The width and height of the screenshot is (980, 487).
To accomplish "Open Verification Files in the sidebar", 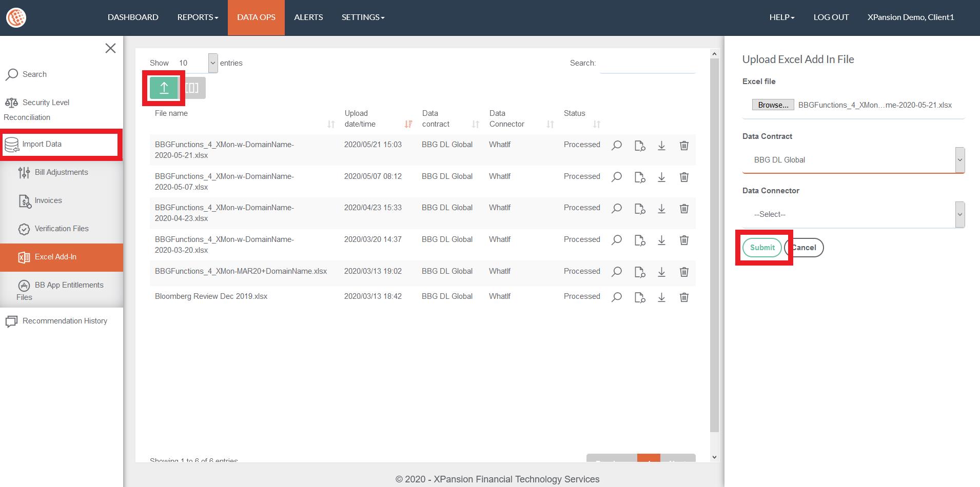I will coord(61,229).
